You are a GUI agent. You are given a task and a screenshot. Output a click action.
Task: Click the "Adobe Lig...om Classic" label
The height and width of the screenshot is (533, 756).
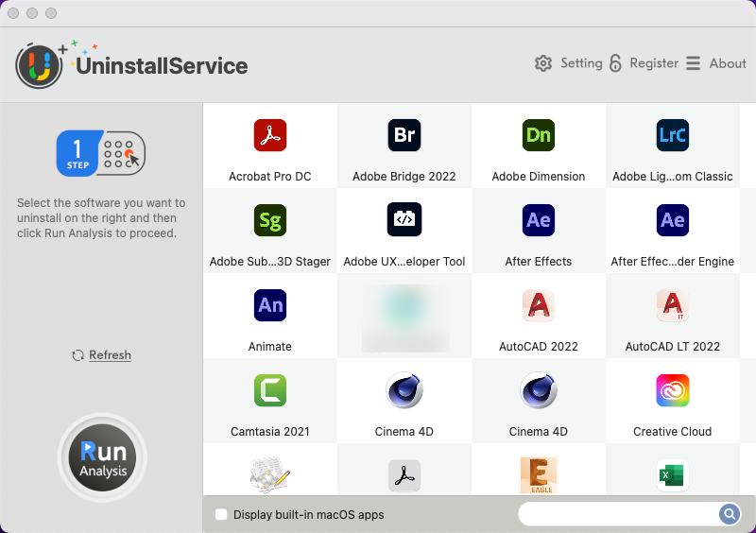(672, 177)
